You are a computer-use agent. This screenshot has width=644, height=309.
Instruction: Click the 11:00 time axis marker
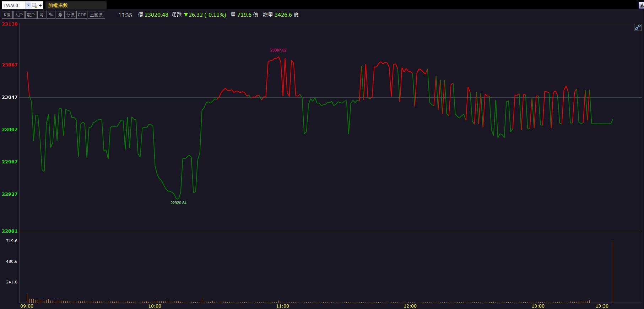[x=283, y=306]
